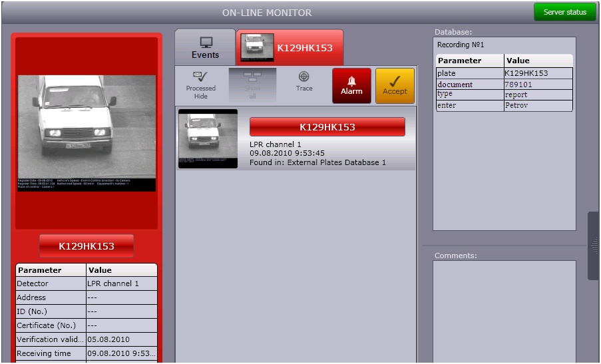
Task: Click the Value column header in left table
Action: (x=122, y=270)
